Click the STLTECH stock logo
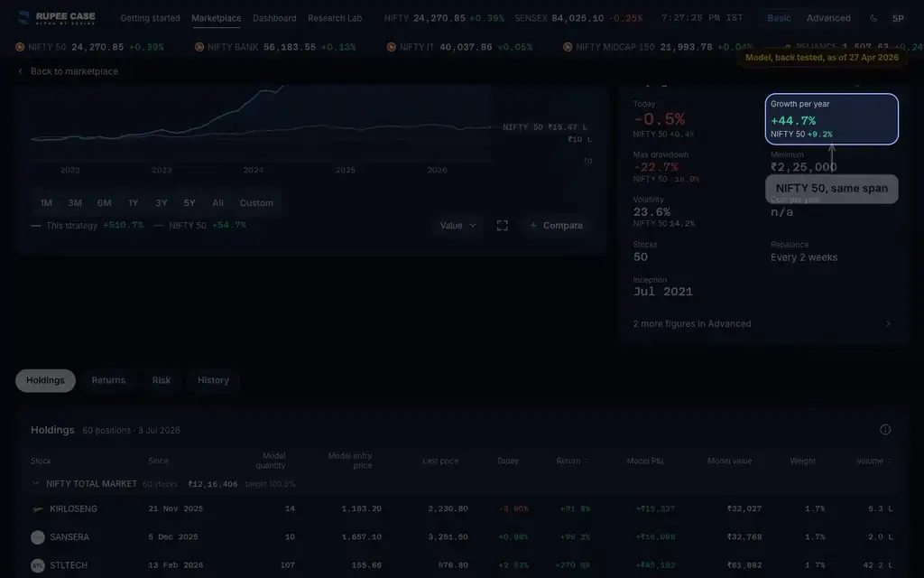 (x=38, y=565)
